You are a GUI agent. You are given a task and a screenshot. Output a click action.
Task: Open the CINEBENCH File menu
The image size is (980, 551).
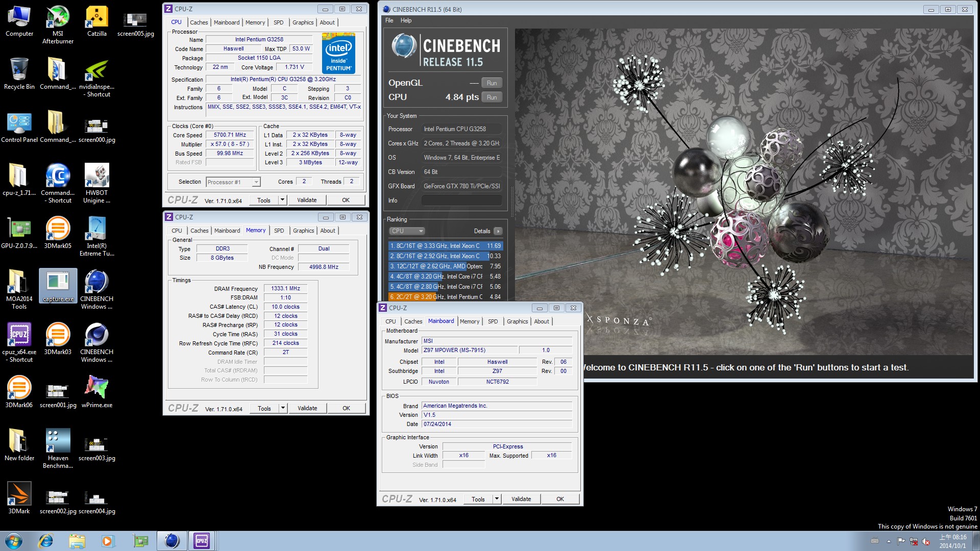(x=389, y=20)
